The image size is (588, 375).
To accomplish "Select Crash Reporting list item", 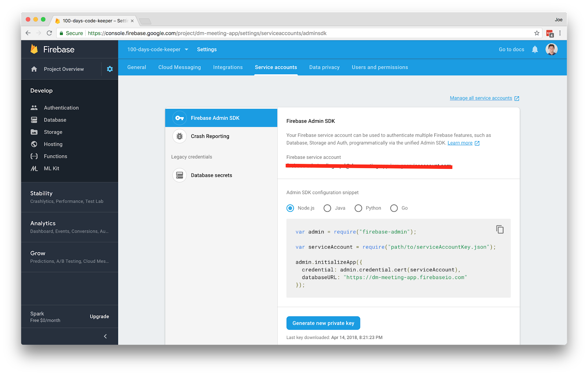I will pyautogui.click(x=221, y=136).
